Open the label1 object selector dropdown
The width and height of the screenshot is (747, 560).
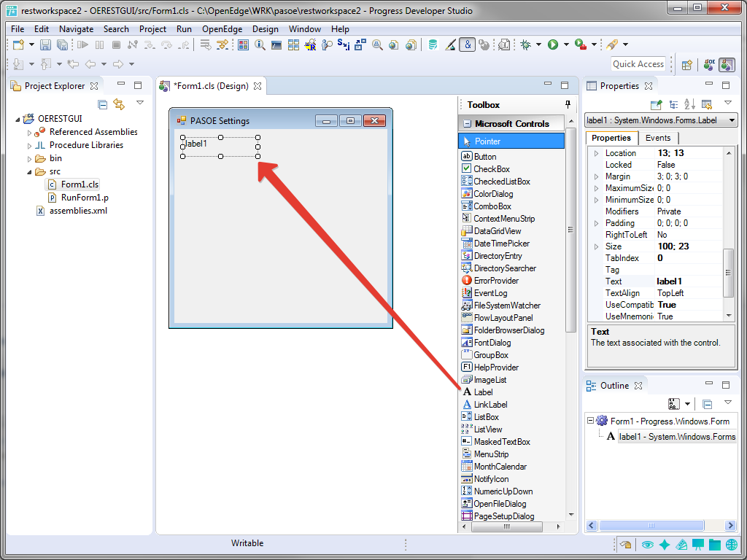point(732,120)
